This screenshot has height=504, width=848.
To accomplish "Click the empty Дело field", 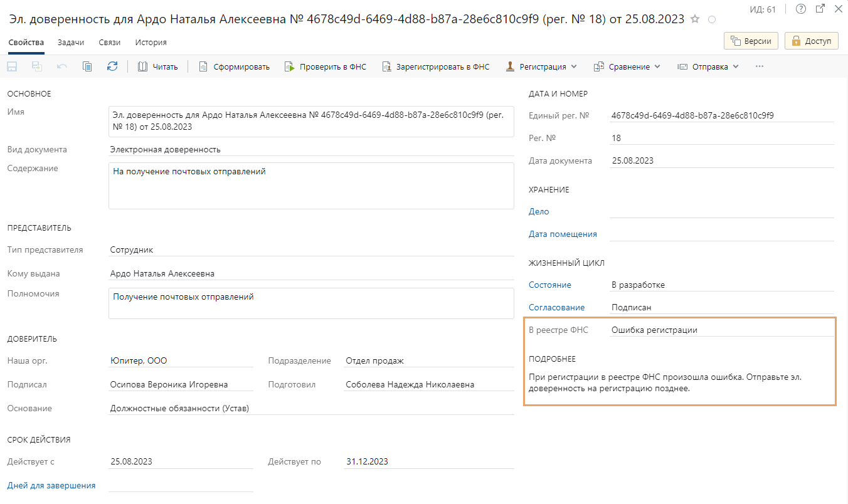I will tap(722, 211).
